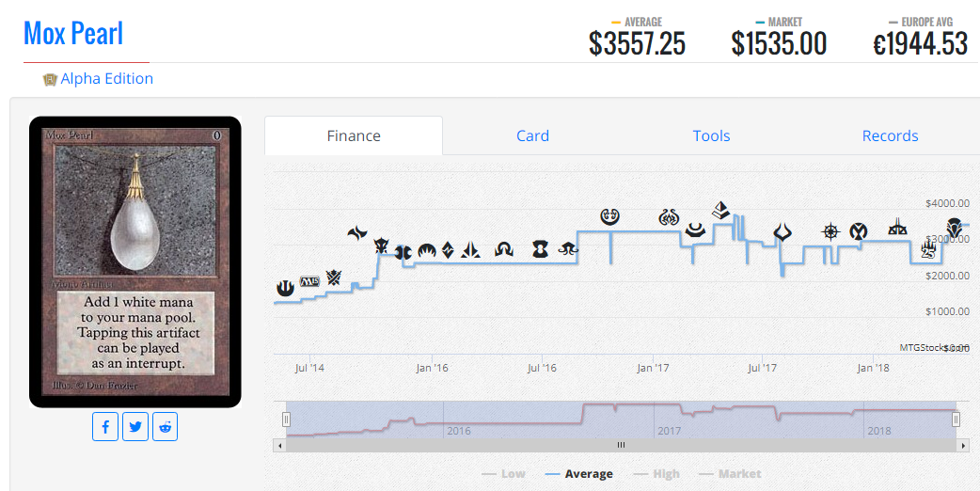Viewport: 980px width, 491px height.
Task: Click the Europe average price €1944.53
Action: pos(920,43)
